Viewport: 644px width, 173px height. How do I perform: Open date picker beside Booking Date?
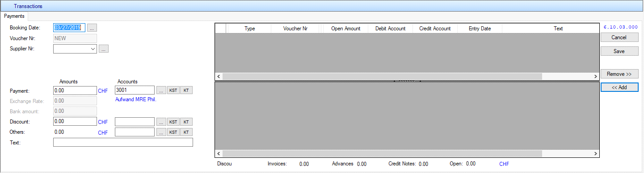(92, 28)
